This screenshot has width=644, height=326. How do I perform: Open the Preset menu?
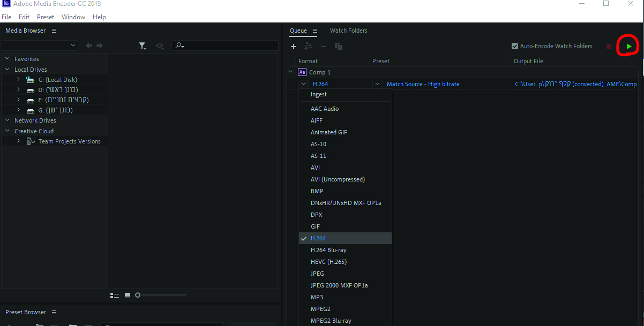click(x=46, y=17)
